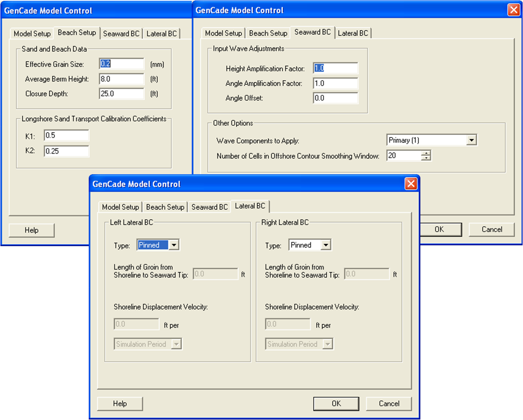The height and width of the screenshot is (420, 523).
Task: Decrease smoothing window cells with down arrow
Action: click(426, 158)
